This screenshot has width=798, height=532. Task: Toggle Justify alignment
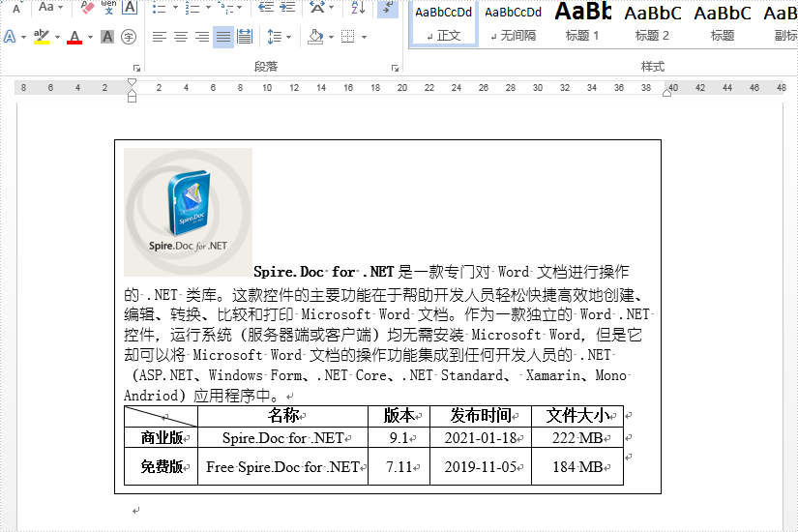[x=222, y=37]
